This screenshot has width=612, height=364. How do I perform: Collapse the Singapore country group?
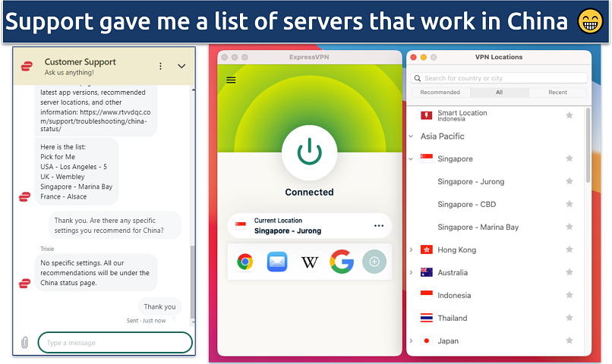[x=411, y=158]
